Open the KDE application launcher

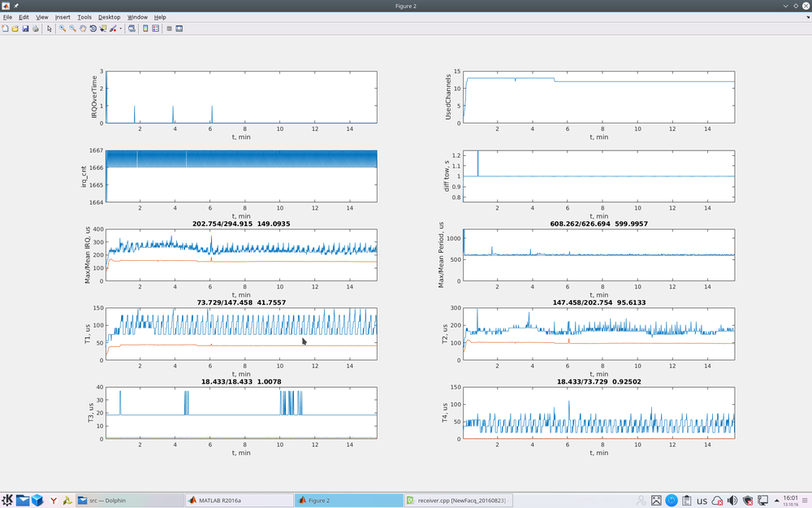[x=7, y=501]
